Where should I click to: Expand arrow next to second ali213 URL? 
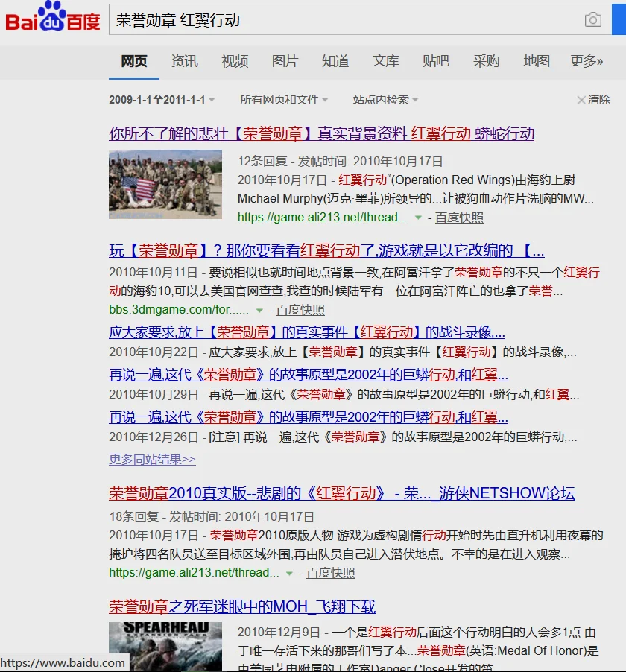(289, 573)
